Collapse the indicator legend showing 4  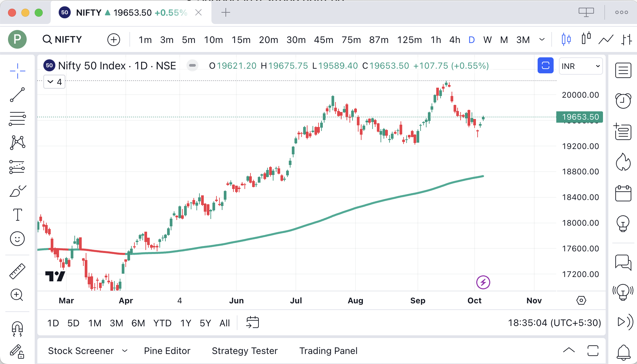(x=54, y=82)
